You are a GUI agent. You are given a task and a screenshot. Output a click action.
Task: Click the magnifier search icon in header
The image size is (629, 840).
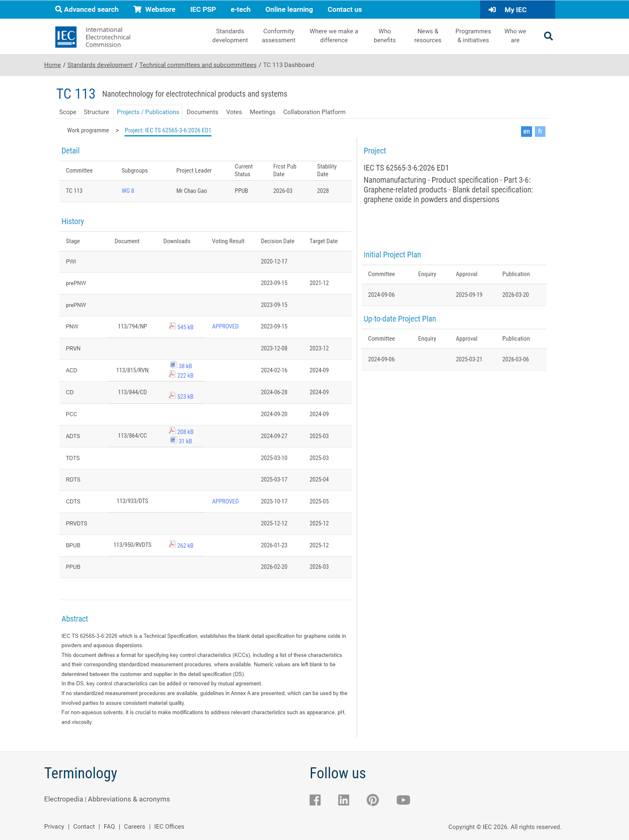coord(548,36)
